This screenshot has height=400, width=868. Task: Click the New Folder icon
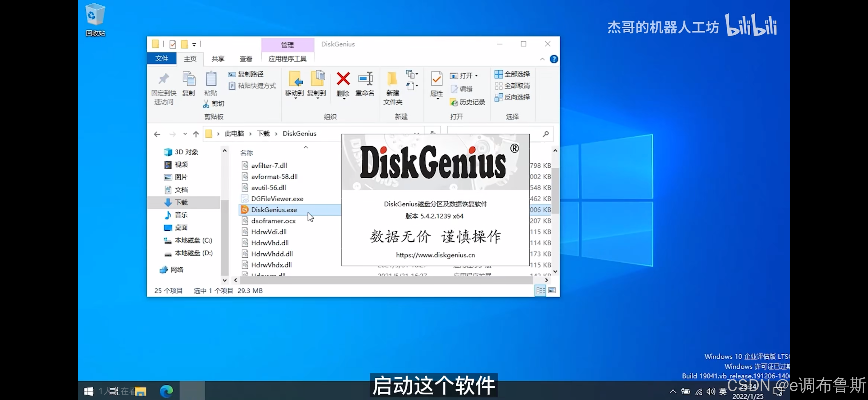(x=392, y=79)
